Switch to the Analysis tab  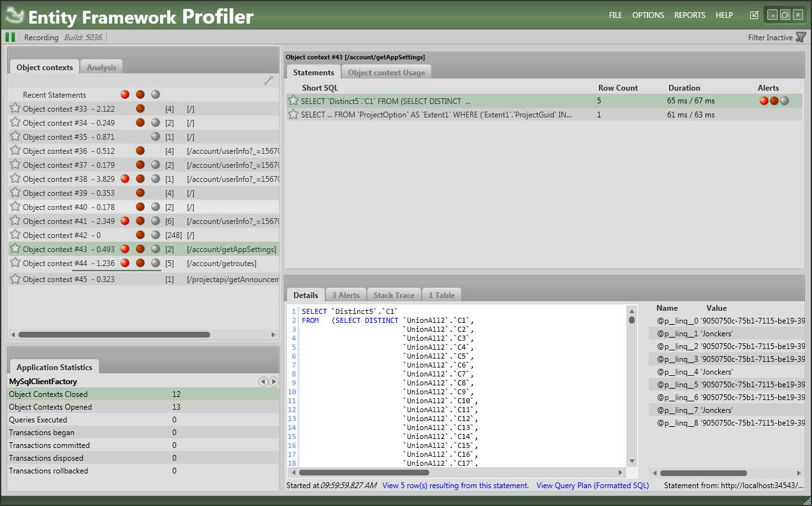pos(101,67)
